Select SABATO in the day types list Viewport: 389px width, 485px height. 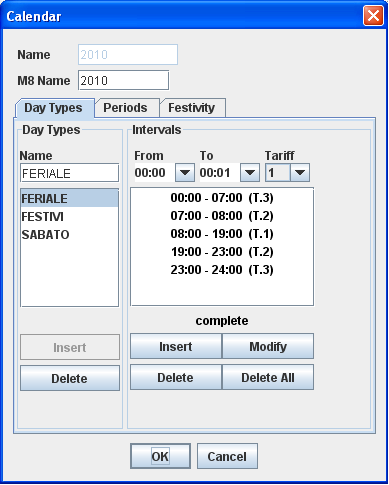point(69,235)
